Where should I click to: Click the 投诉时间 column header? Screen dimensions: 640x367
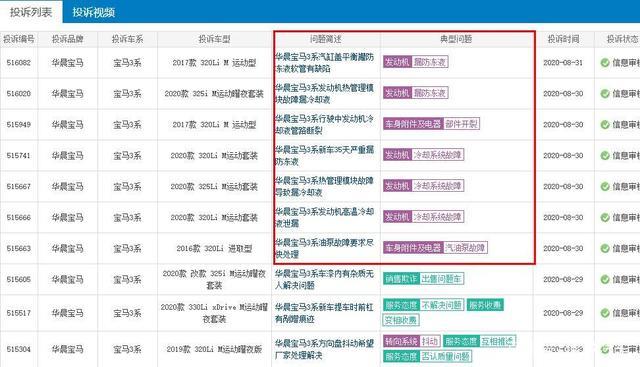tap(563, 39)
